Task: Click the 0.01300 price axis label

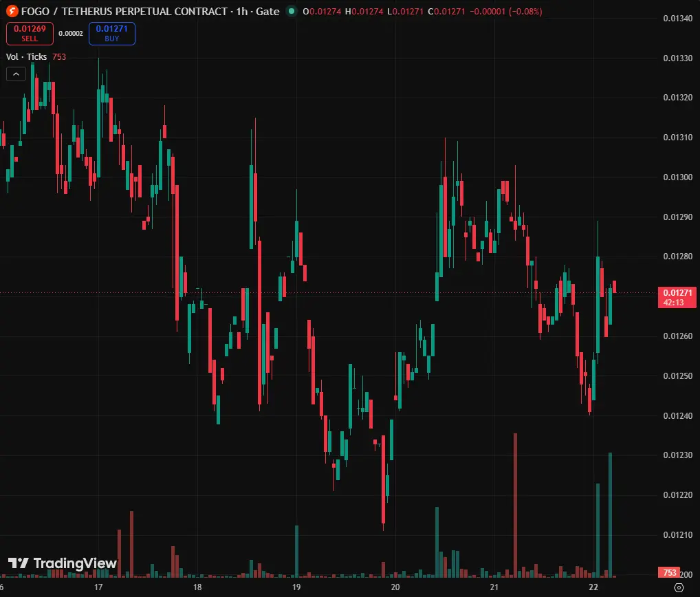Action: [678, 177]
